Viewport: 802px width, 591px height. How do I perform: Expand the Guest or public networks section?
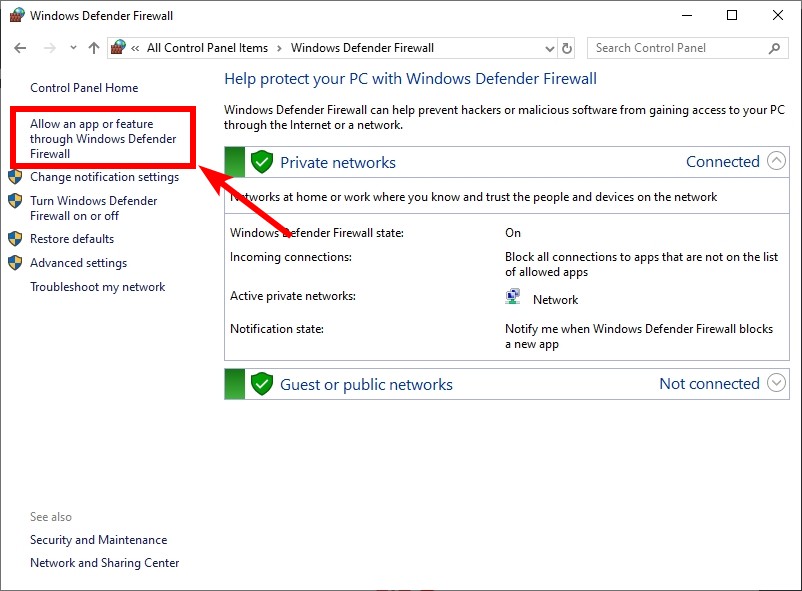(776, 383)
